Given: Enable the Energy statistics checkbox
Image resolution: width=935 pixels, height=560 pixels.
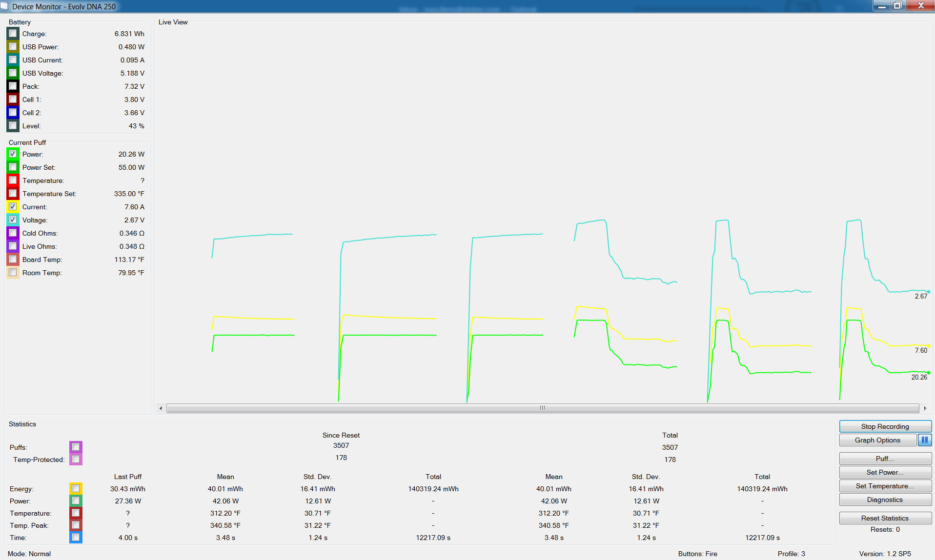Looking at the screenshot, I should point(76,489).
